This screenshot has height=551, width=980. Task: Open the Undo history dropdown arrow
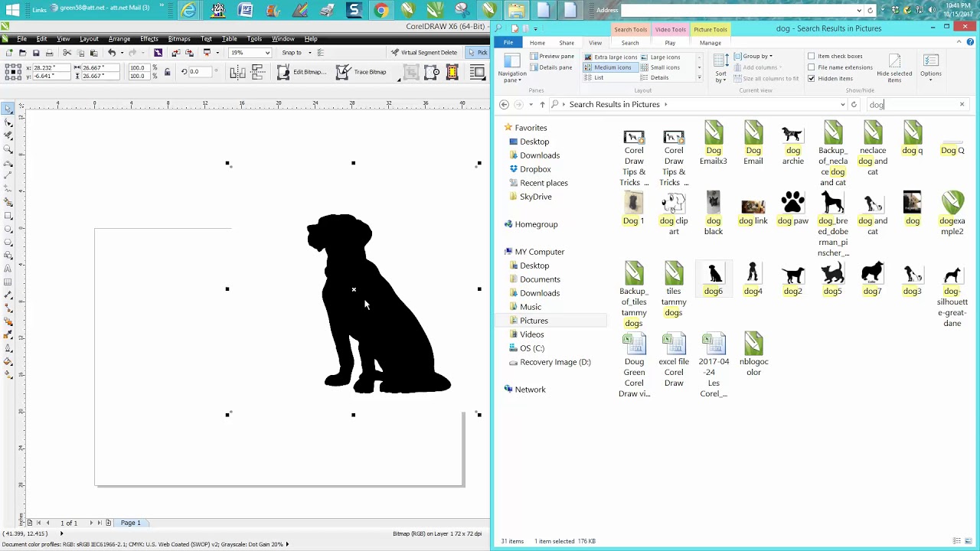(x=122, y=53)
